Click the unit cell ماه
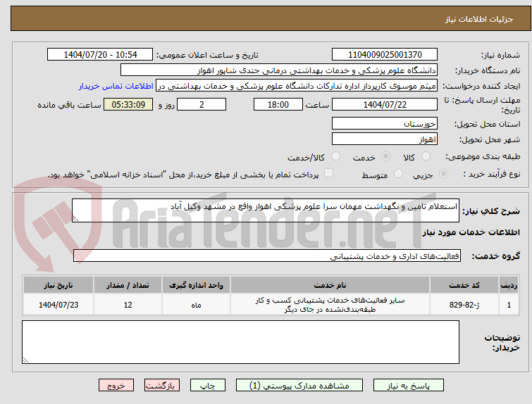The image size is (532, 404). (x=196, y=305)
